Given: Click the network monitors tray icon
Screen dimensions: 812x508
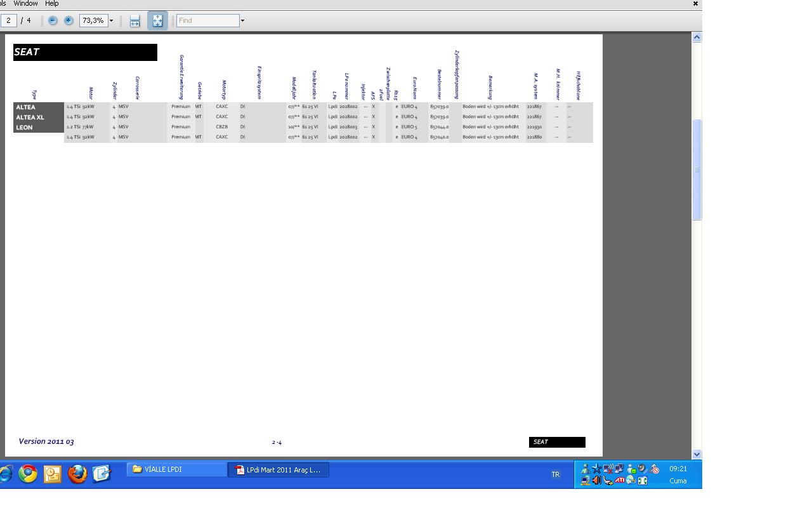Looking at the screenshot, I should [x=619, y=469].
